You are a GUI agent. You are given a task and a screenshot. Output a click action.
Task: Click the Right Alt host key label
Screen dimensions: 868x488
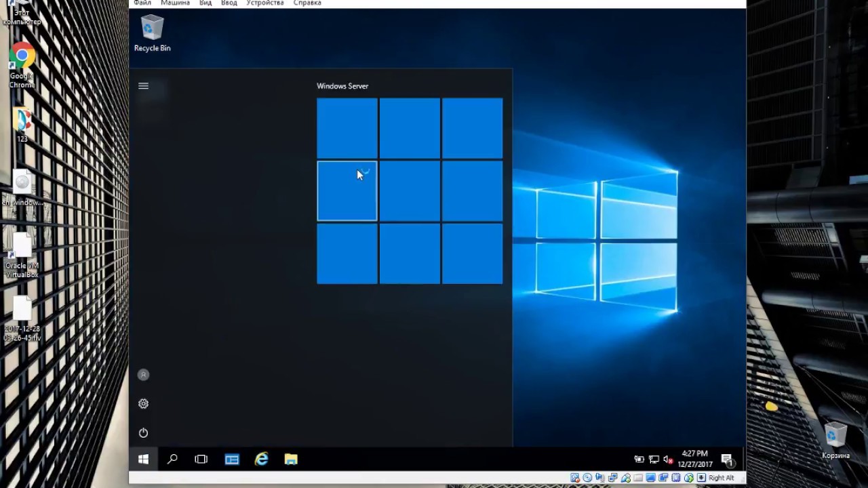pos(721,478)
